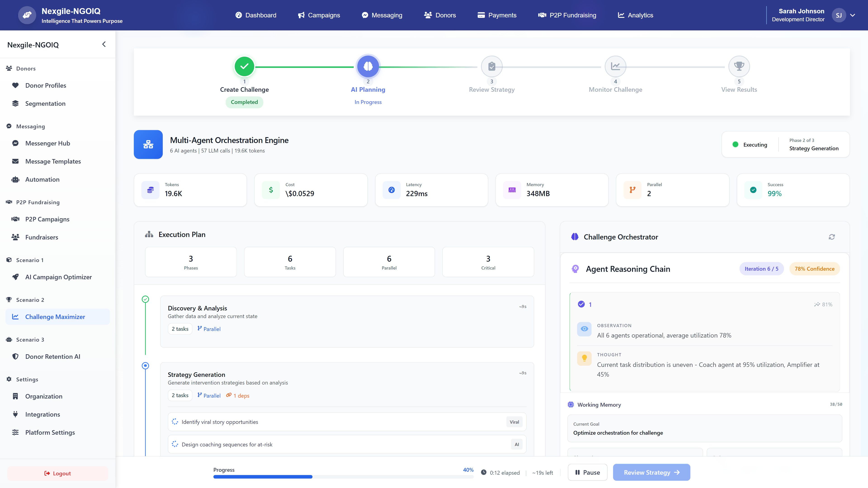Open Donor Retention AI from Scenario 3
This screenshot has width=868, height=488.
pyautogui.click(x=53, y=356)
